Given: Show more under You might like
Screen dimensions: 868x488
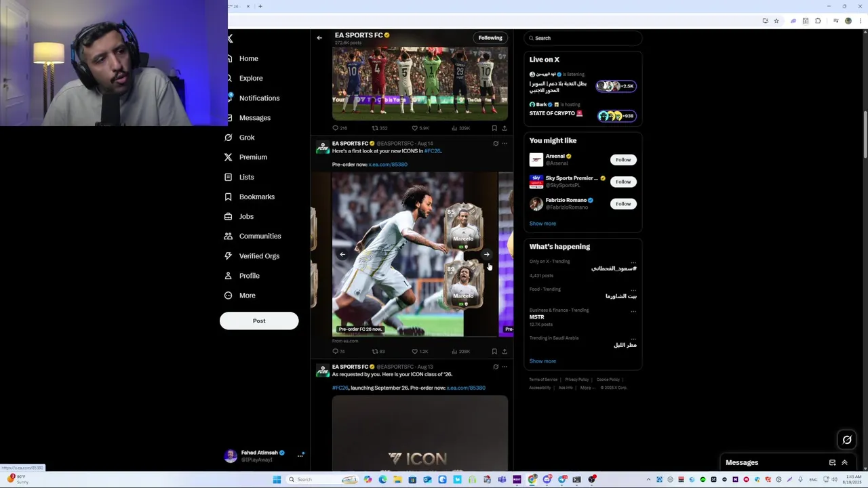Looking at the screenshot, I should pos(542,224).
